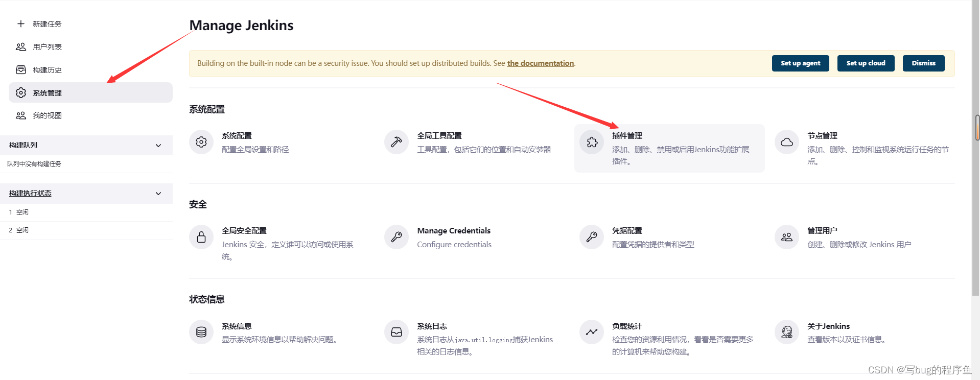Select 系统管理 in the sidebar
Image resolution: width=980 pixels, height=380 pixels.
pyautogui.click(x=90, y=92)
